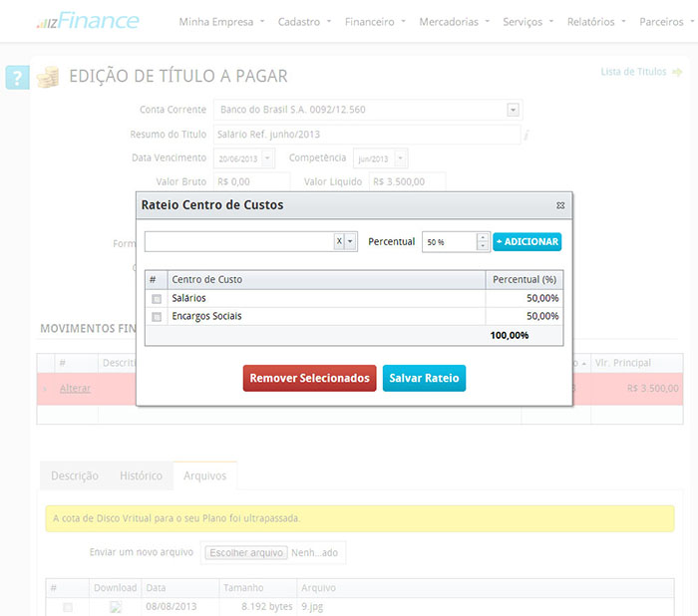Click the Resumo do Título text field
698x616 pixels.
[x=367, y=135]
